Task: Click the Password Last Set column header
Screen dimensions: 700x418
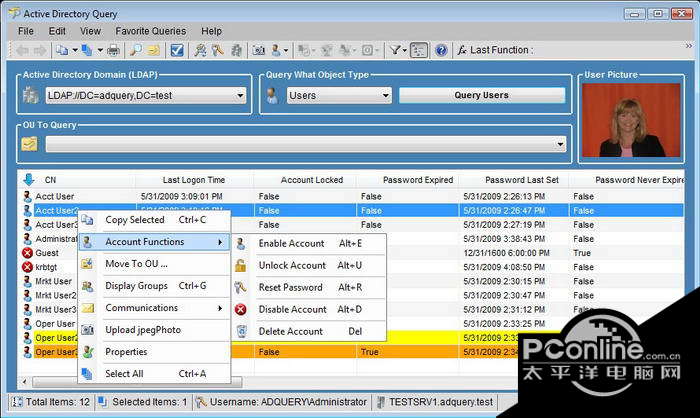Action: (x=522, y=180)
